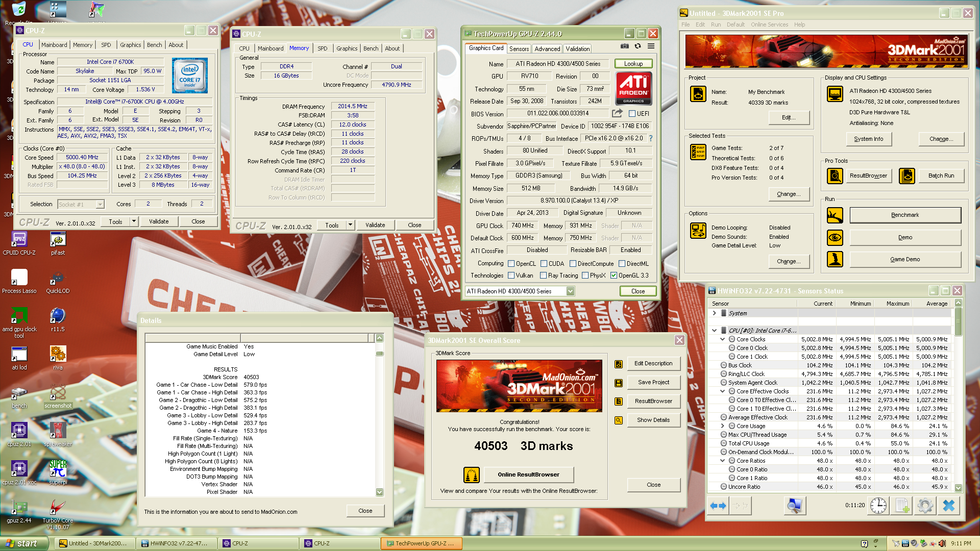Screen dimensions: 980x551
Task: Switch to Advanced tab in GPU-Z
Action: (547, 49)
